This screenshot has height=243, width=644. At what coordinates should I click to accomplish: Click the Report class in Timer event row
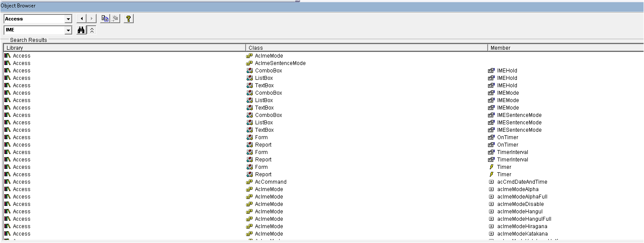coord(263,175)
